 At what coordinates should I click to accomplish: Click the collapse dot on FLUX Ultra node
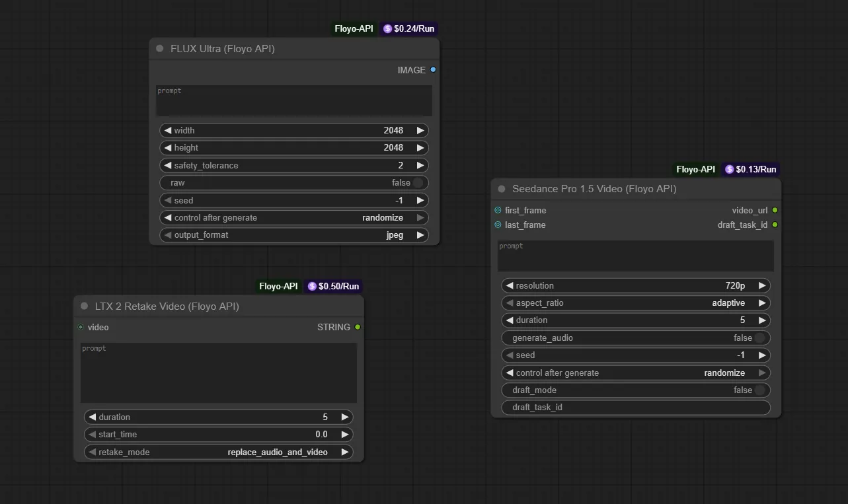pyautogui.click(x=160, y=48)
